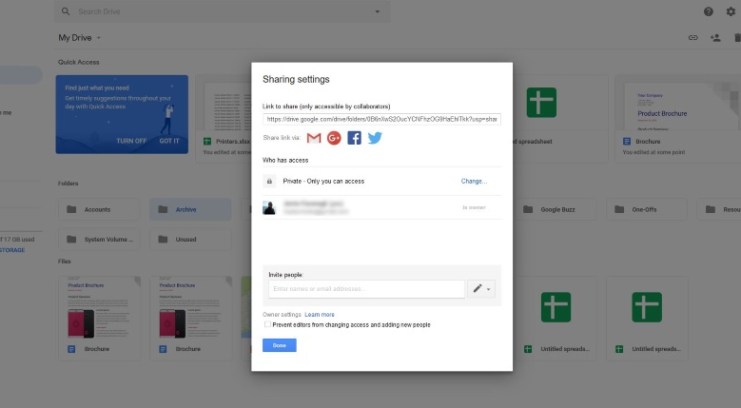Viewport: 741px width, 408px height.
Task: Select the link to share URL field
Action: [x=381, y=118]
